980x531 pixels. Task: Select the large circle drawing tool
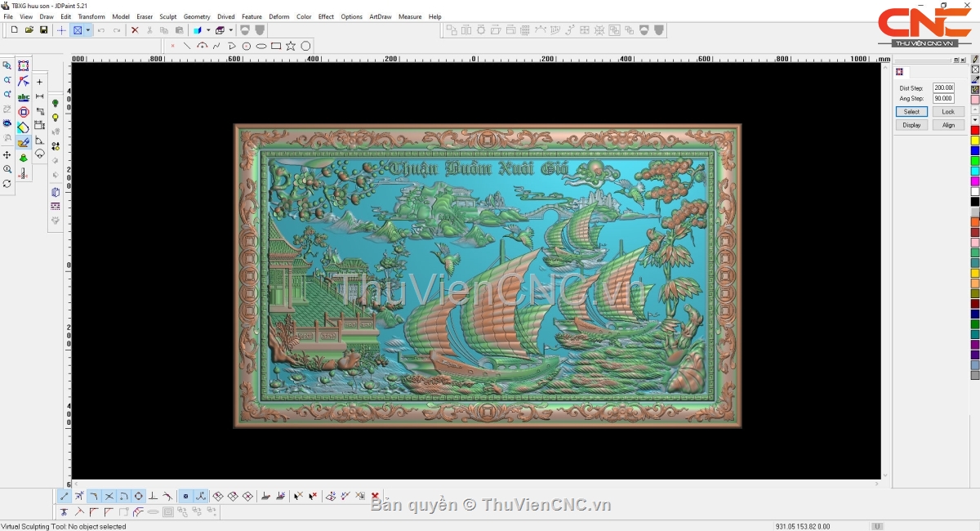pyautogui.click(x=305, y=46)
